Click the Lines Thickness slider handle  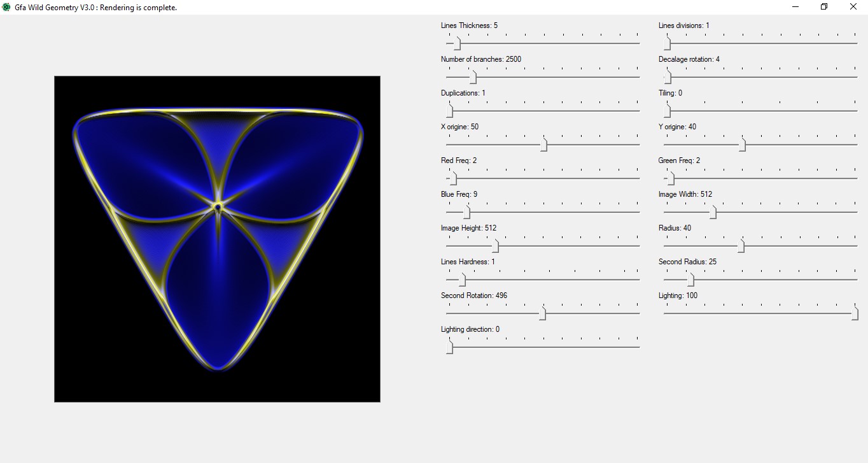457,43
